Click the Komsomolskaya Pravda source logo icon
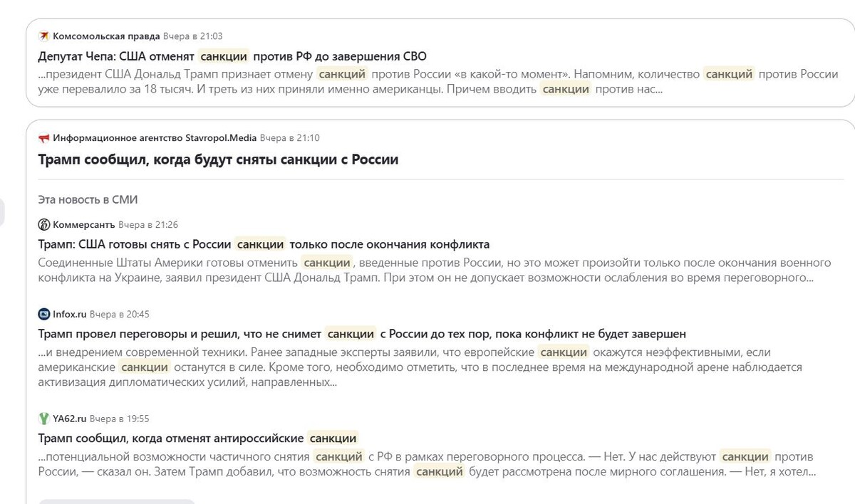Viewport: 855px width, 504px height. pos(44,36)
